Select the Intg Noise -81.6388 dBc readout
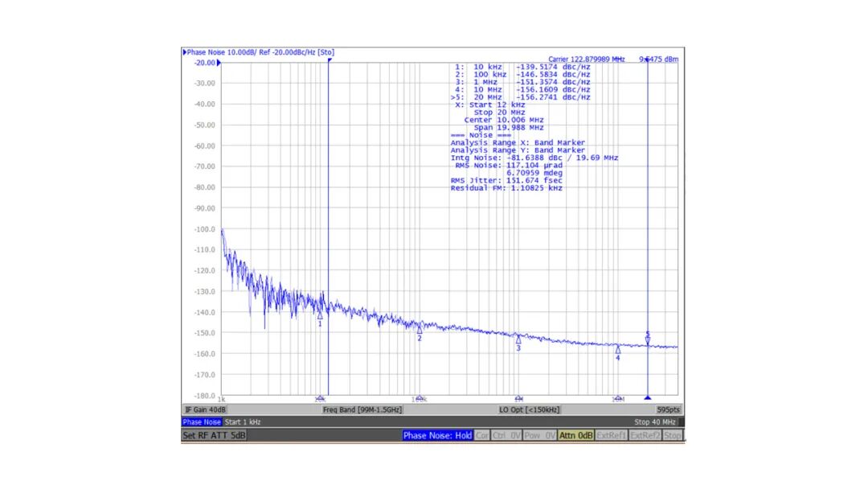This screenshot has height=489, width=868. click(x=534, y=158)
